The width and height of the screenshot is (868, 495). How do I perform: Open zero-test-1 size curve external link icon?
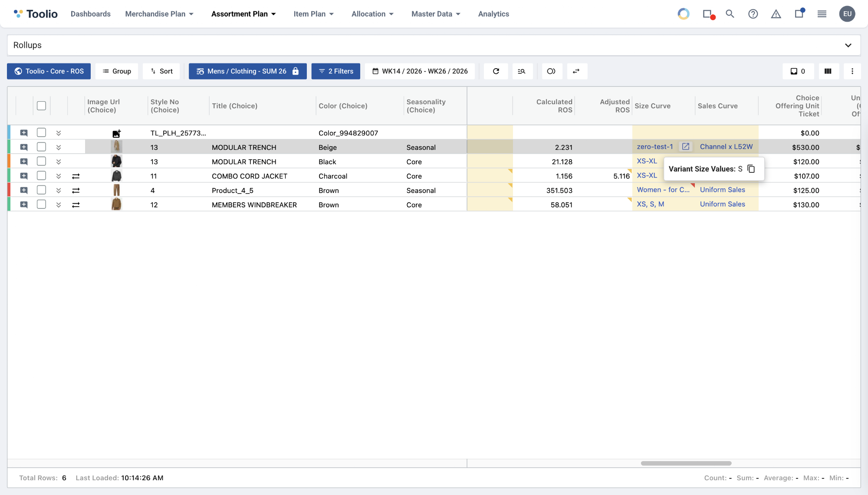pyautogui.click(x=686, y=147)
